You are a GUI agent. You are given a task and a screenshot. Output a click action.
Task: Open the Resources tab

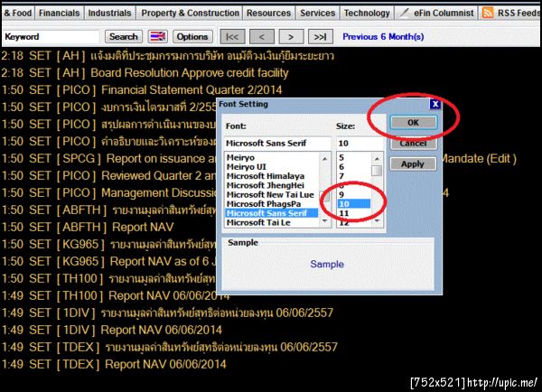(x=268, y=13)
